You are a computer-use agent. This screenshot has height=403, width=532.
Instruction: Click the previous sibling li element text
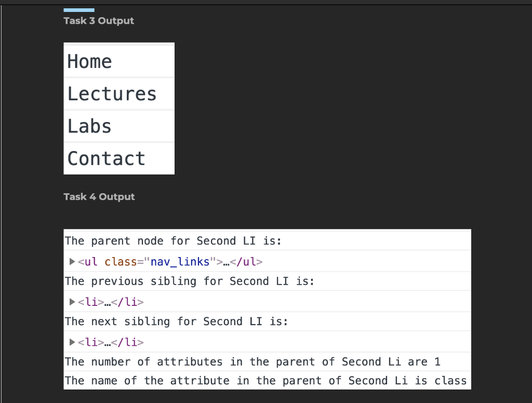click(x=111, y=302)
